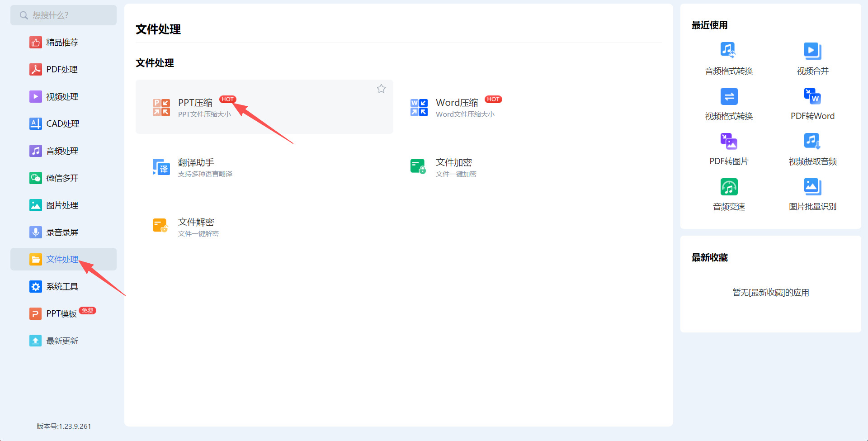Toggle favorite star on PPT压缩 card
Image resolution: width=868 pixels, height=441 pixels.
coord(382,89)
